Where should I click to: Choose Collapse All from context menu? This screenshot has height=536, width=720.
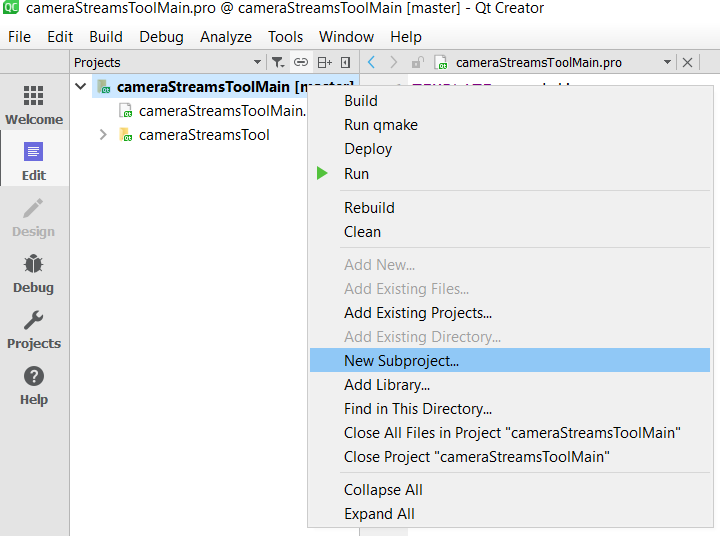(x=510, y=490)
